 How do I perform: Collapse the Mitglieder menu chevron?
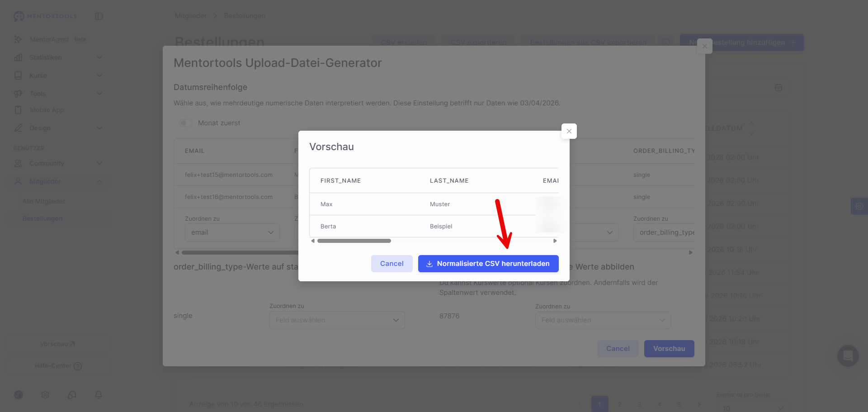click(99, 181)
